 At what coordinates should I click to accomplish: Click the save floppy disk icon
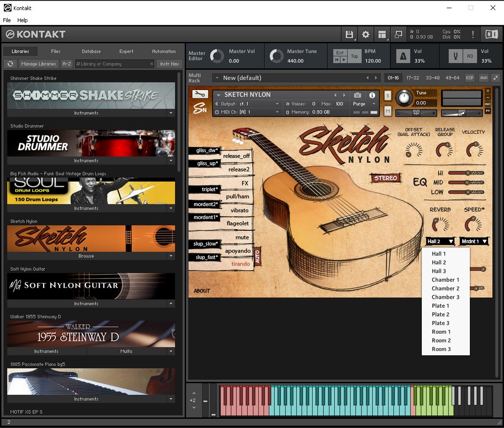[x=349, y=34]
